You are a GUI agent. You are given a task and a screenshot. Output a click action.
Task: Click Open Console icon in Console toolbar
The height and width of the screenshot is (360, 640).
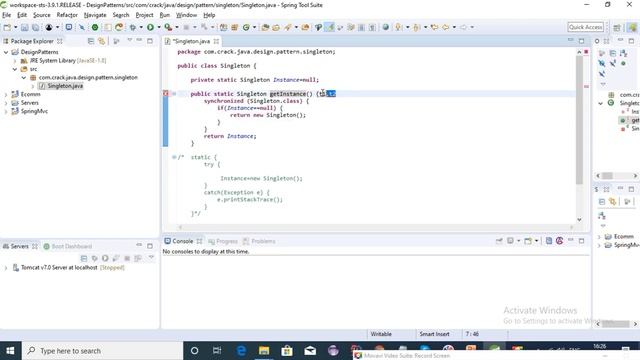coord(528,241)
